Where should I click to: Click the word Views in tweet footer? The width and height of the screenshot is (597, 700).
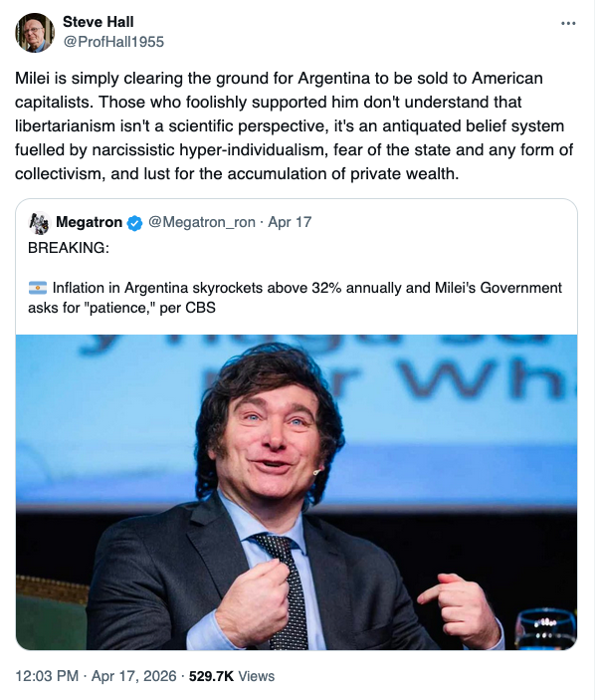[257, 676]
